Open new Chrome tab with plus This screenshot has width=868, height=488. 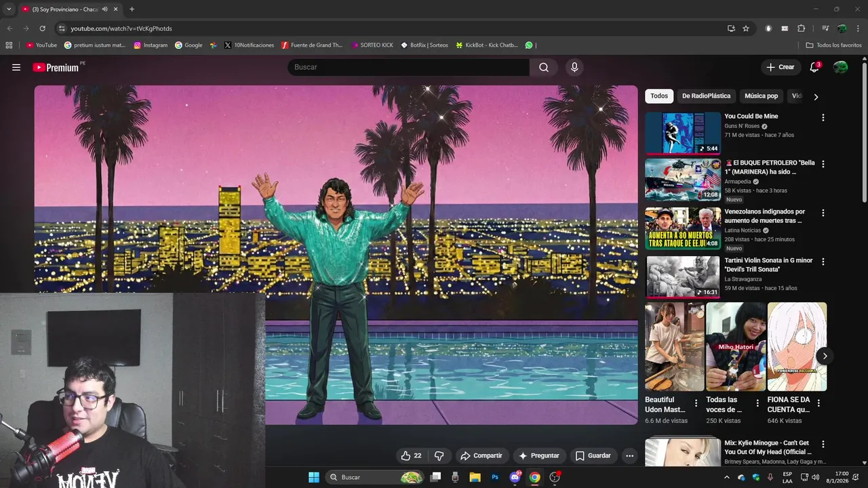132,9
